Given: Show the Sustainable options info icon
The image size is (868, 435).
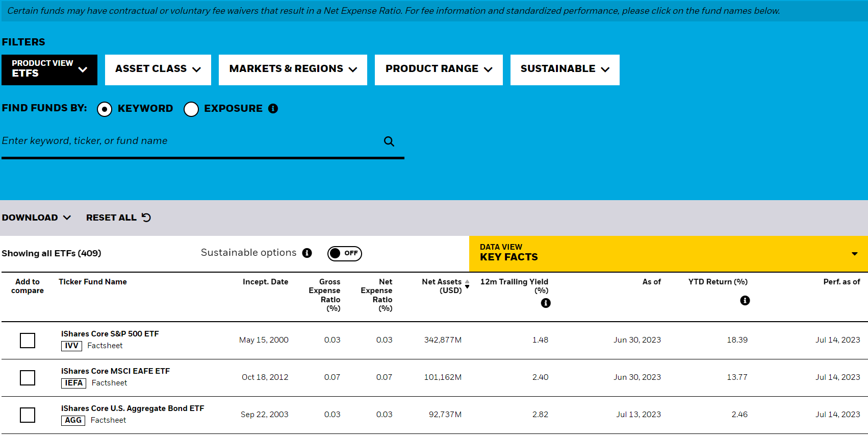Looking at the screenshot, I should pos(307,253).
